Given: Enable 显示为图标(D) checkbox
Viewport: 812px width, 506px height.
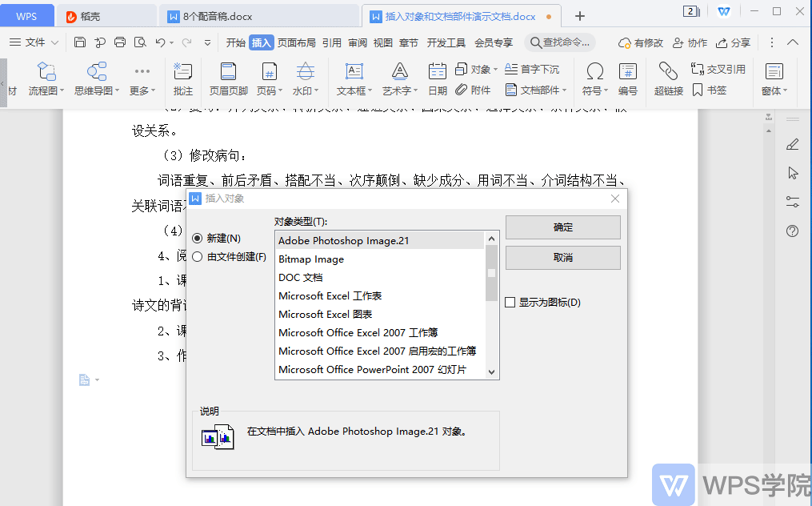Looking at the screenshot, I should 510,303.
